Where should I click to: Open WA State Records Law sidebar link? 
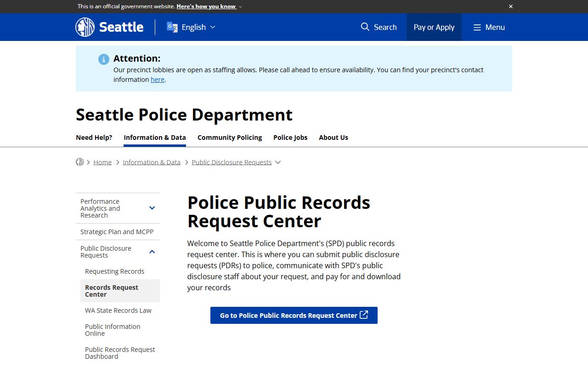point(118,310)
